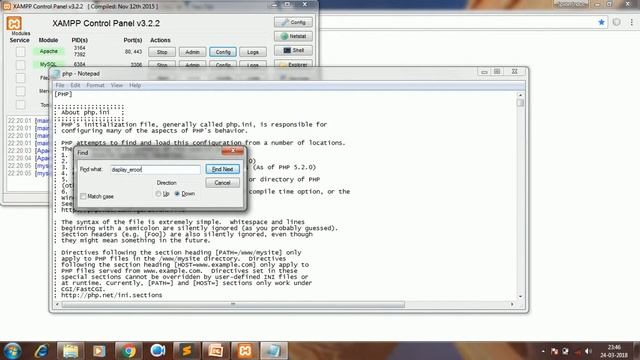Open taskbar clock showing 23:46
Image resolution: width=640 pixels, height=360 pixels.
pos(614,351)
